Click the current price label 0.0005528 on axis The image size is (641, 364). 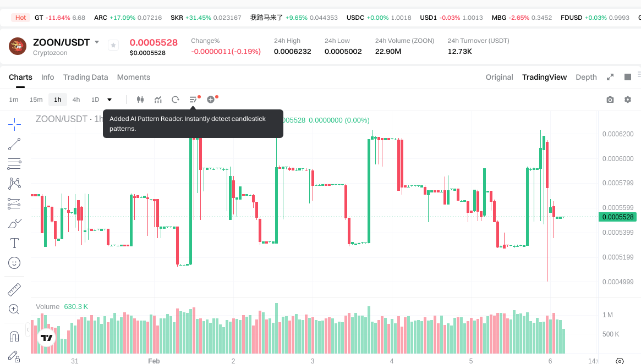point(618,217)
